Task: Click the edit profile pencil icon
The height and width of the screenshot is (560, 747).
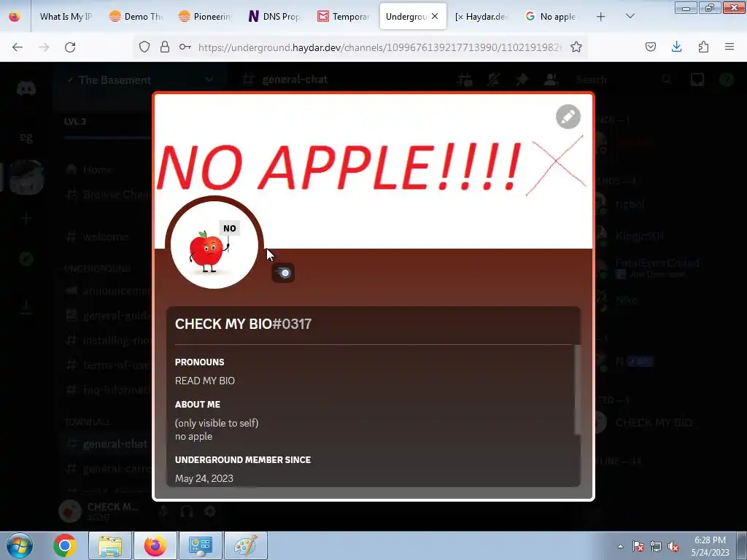Action: coord(568,117)
